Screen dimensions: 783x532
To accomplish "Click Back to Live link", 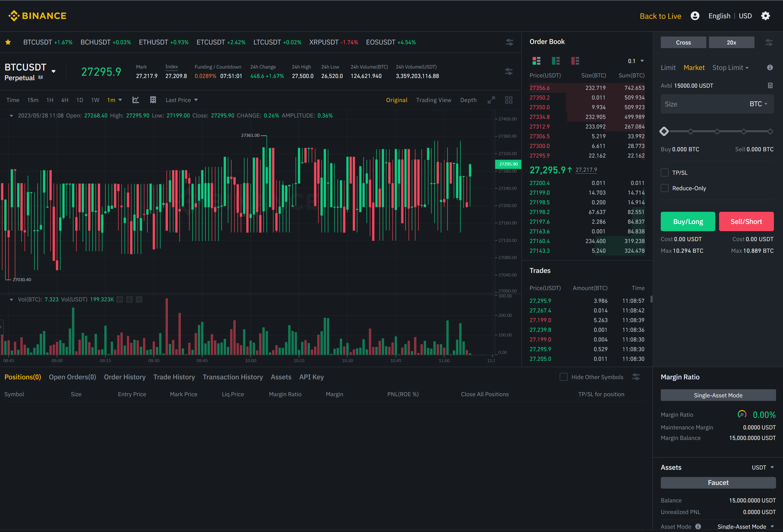I will [660, 16].
